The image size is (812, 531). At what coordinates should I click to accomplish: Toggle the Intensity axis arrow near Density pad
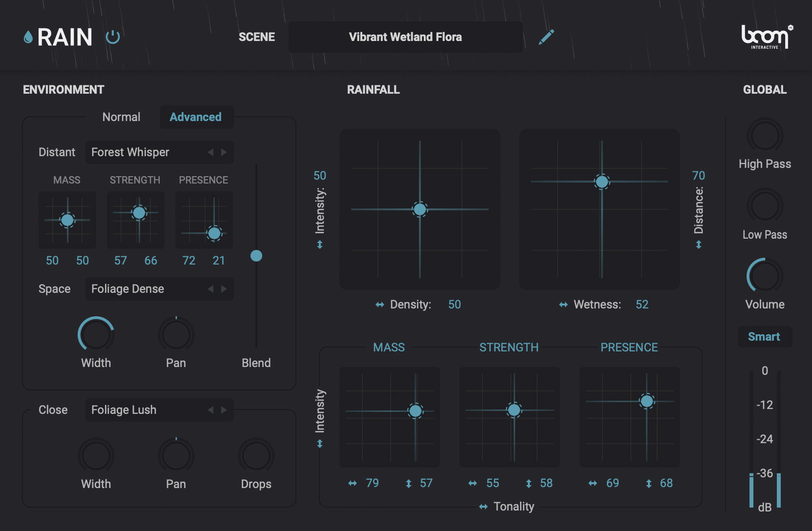320,243
